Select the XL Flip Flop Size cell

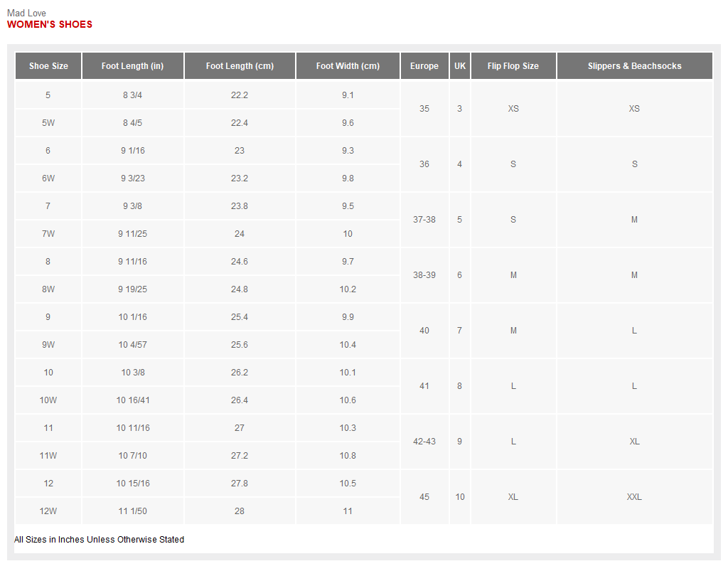point(513,497)
